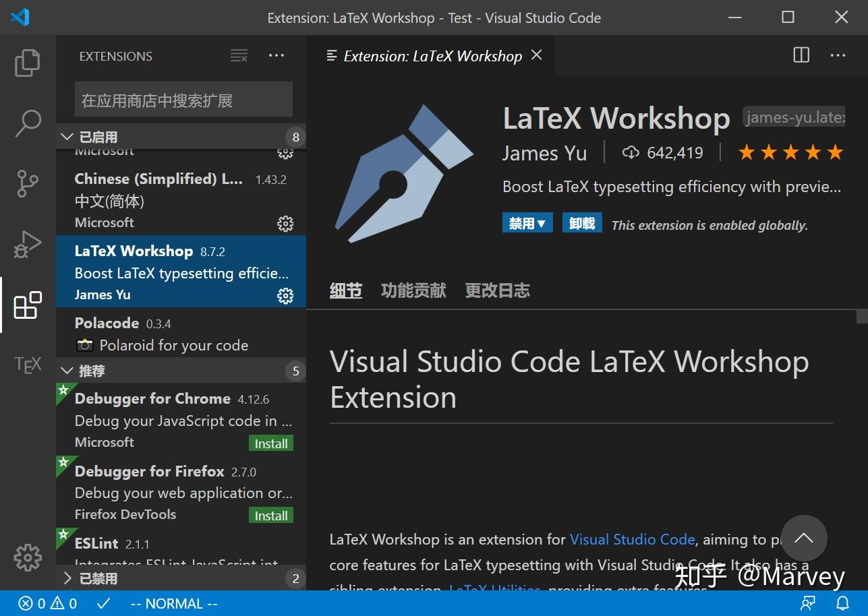Open notifications via the bell icon
The height and width of the screenshot is (616, 868).
tap(842, 603)
